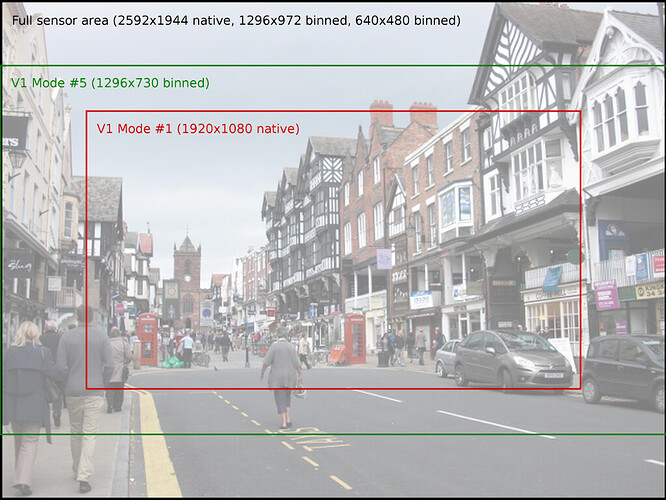Click the ornate street clock on the left

click(171, 291)
